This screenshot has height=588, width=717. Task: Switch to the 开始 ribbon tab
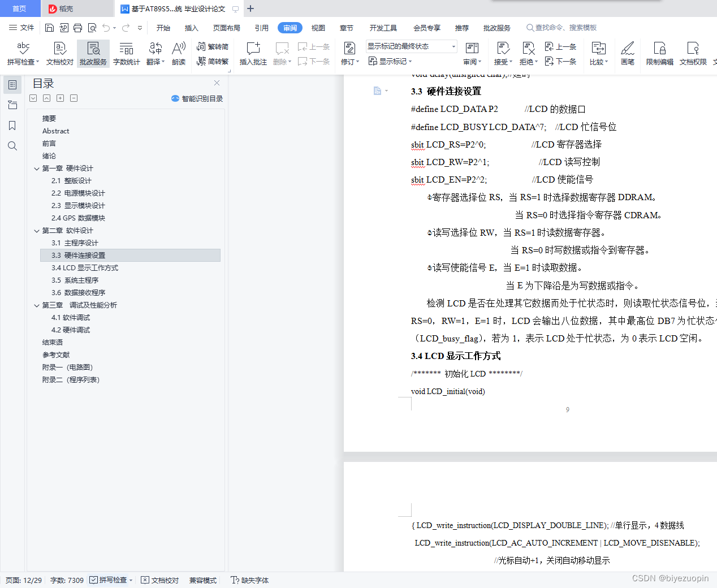(x=163, y=28)
